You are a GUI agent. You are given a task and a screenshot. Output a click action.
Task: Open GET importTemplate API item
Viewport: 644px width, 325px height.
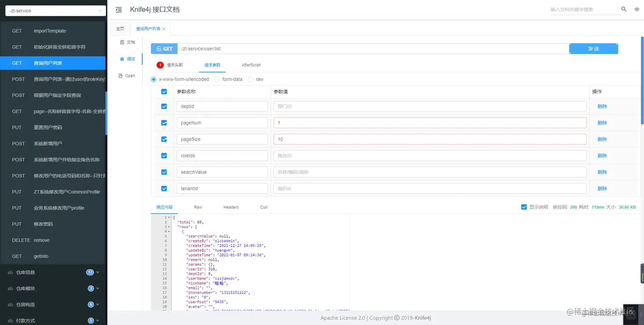(53, 31)
